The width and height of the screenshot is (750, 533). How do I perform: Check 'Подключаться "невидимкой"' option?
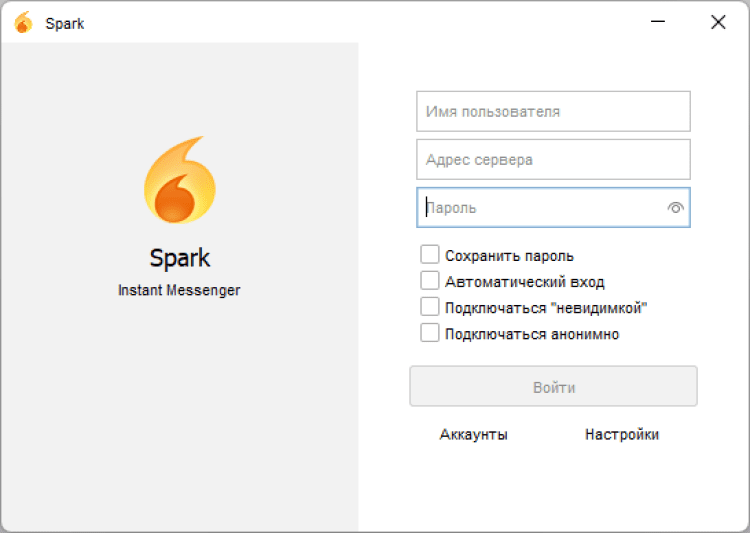430,307
